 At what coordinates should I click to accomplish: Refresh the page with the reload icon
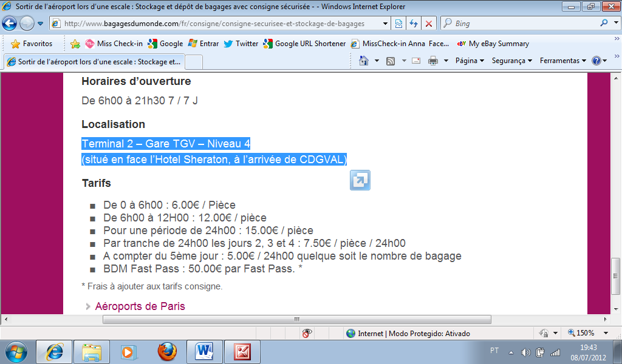coord(414,24)
